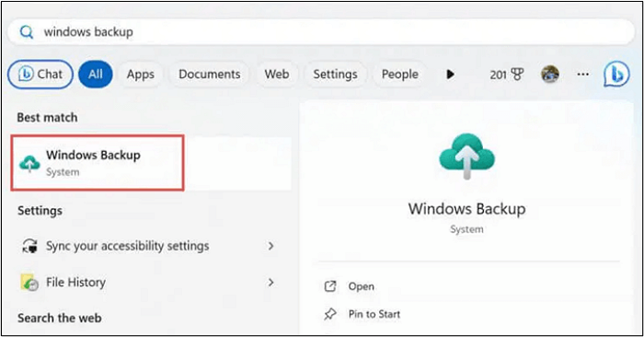Click the Settings section heading

(x=40, y=211)
